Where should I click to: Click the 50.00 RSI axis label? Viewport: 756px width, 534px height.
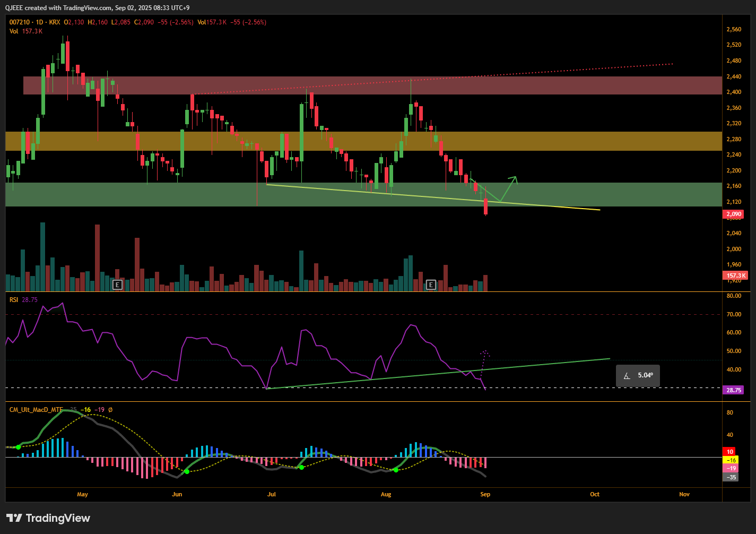point(734,351)
